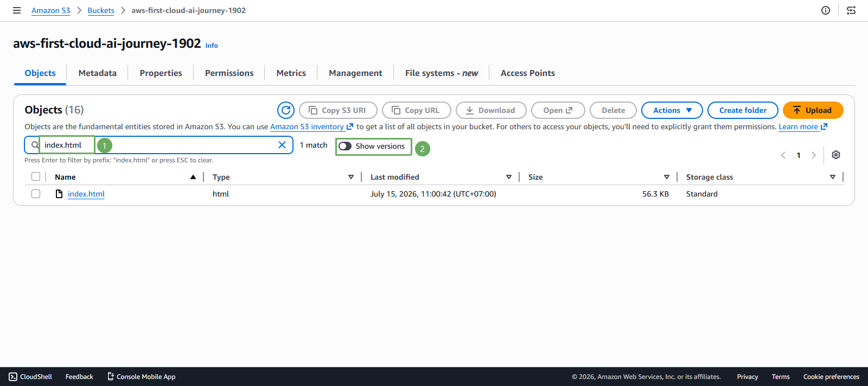Open the top-right preferences sliders icon
Screen dimensions: 868x386
(x=851, y=10)
